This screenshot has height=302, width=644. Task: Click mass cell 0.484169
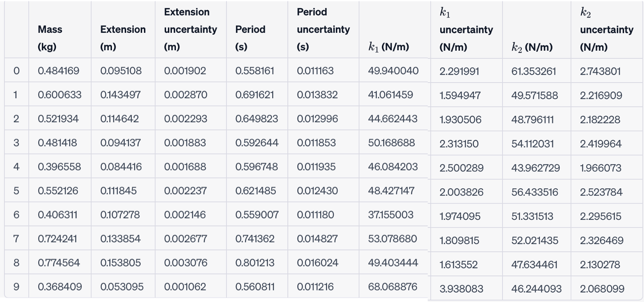[59, 71]
